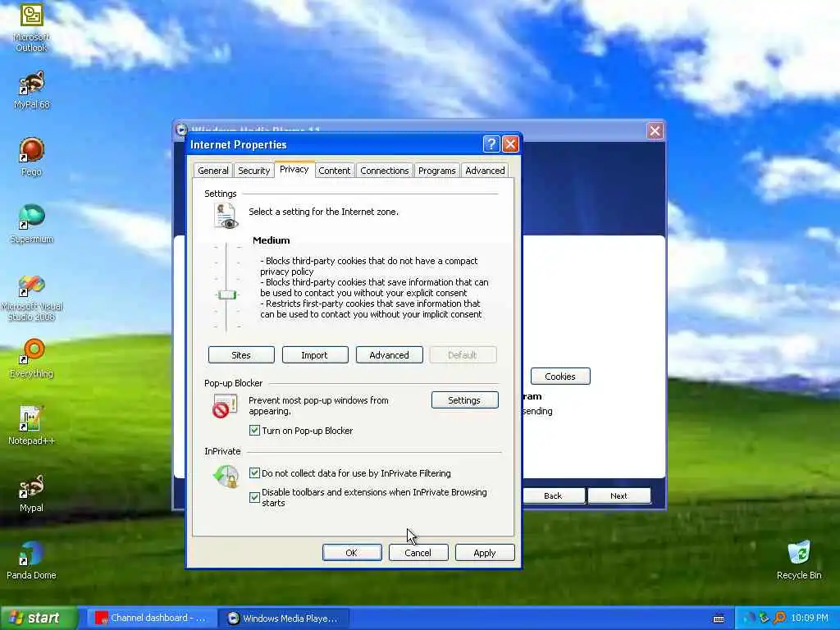Click the Panda Dome tray icon
840x630 pixels.
748,619
